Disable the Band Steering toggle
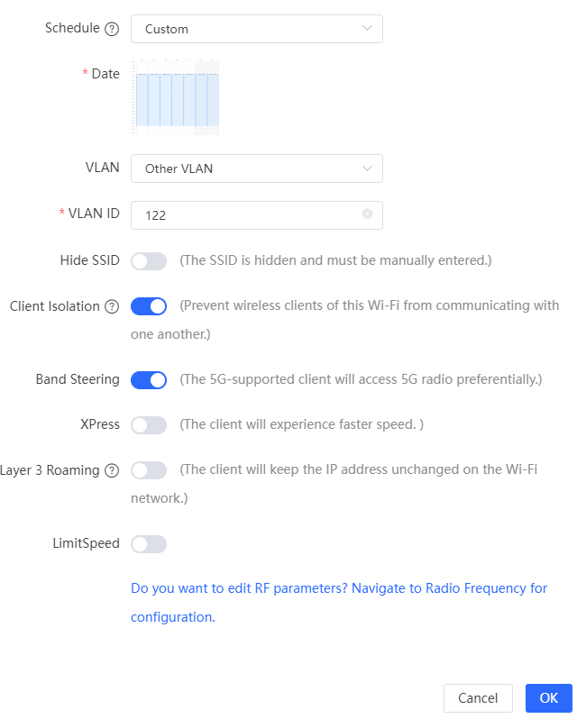Screen dimensions: 586x728 [x=149, y=380]
